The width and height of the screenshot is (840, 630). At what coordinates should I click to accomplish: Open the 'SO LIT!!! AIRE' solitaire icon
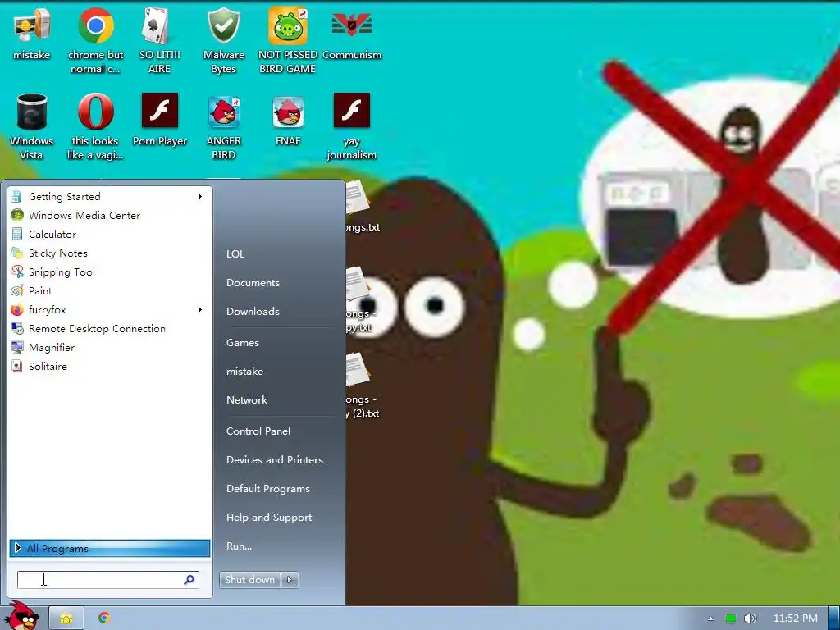(159, 41)
